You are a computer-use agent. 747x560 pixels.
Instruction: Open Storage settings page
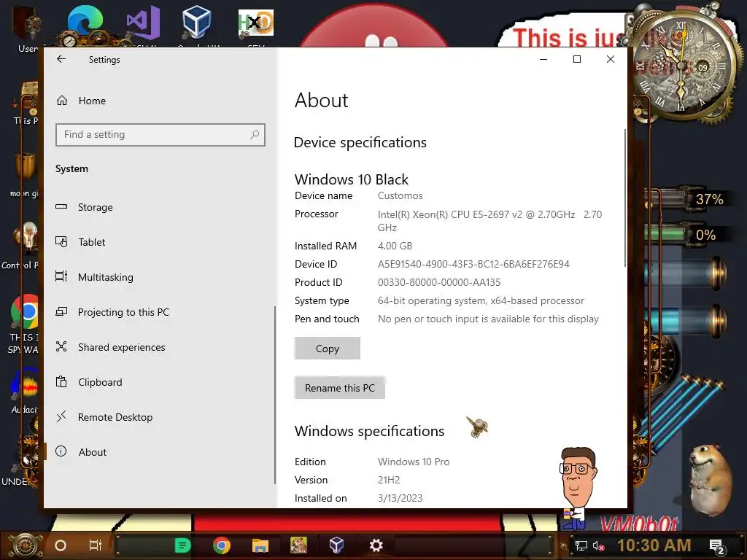coord(160,207)
